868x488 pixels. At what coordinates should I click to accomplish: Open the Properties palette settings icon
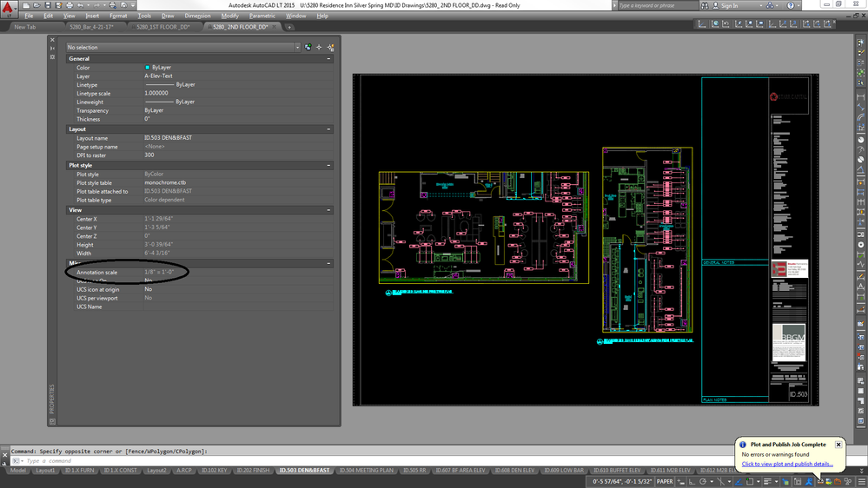(53, 57)
